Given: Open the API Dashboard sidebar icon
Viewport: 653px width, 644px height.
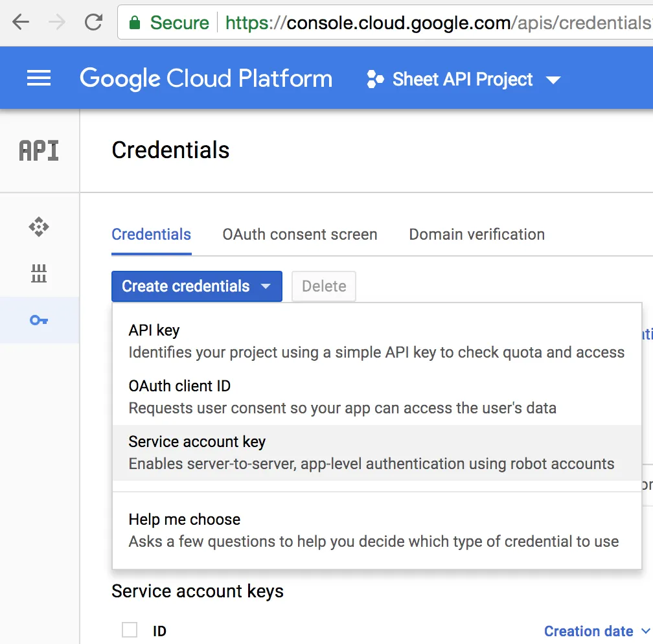Looking at the screenshot, I should 39,227.
